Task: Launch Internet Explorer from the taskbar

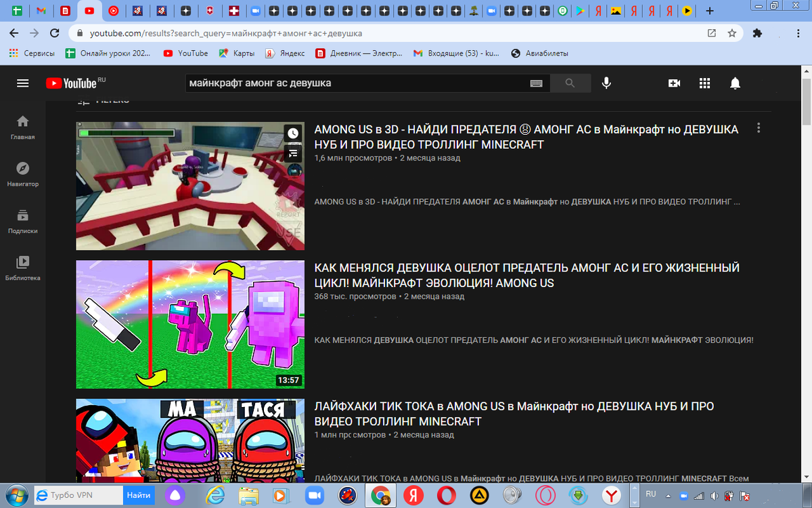Action: point(215,495)
